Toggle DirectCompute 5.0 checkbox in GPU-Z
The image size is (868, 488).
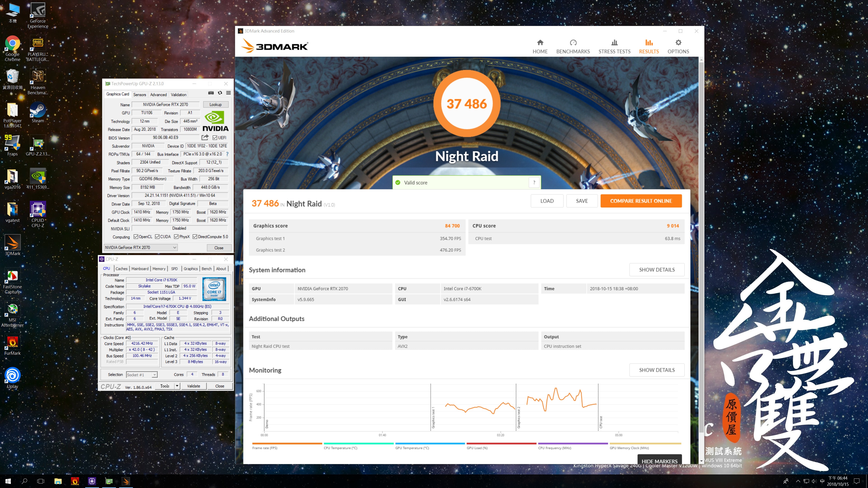click(x=195, y=237)
